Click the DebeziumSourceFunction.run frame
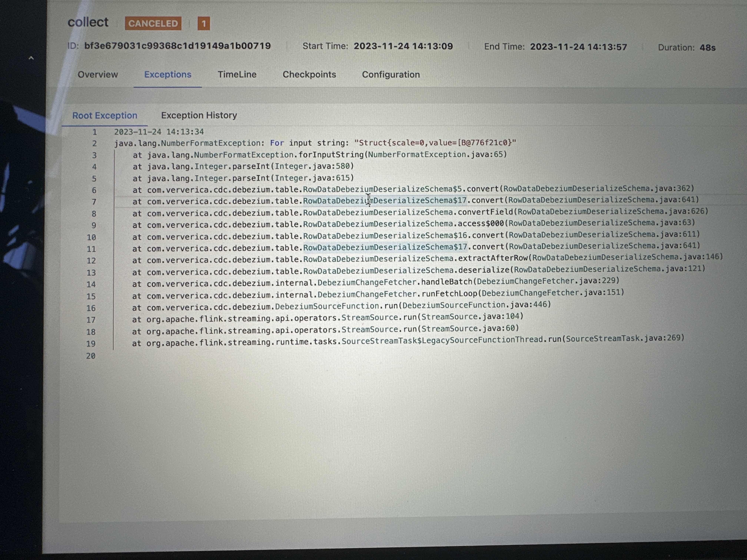Image resolution: width=747 pixels, height=560 pixels. (342, 306)
